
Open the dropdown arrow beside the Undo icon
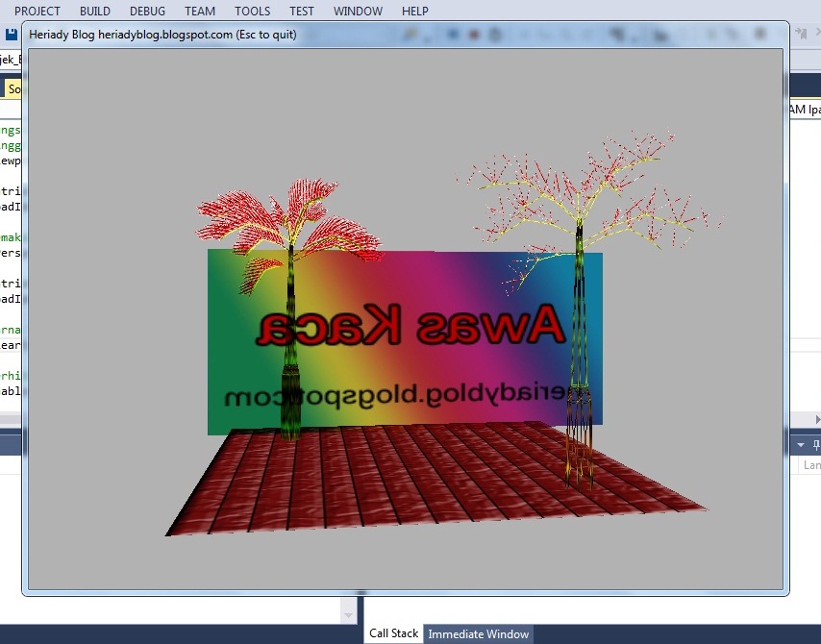pos(426,36)
